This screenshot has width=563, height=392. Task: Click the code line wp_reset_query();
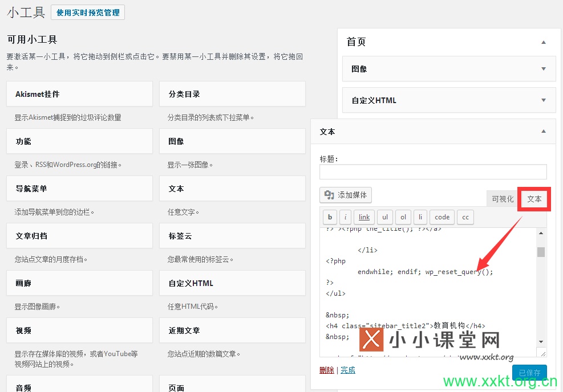tap(459, 272)
